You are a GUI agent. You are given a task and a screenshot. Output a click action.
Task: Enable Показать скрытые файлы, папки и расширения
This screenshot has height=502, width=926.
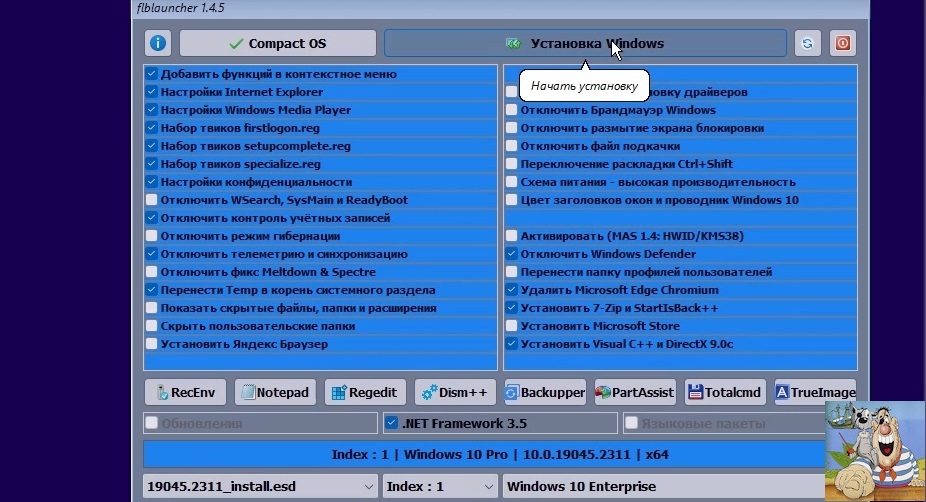[152, 308]
